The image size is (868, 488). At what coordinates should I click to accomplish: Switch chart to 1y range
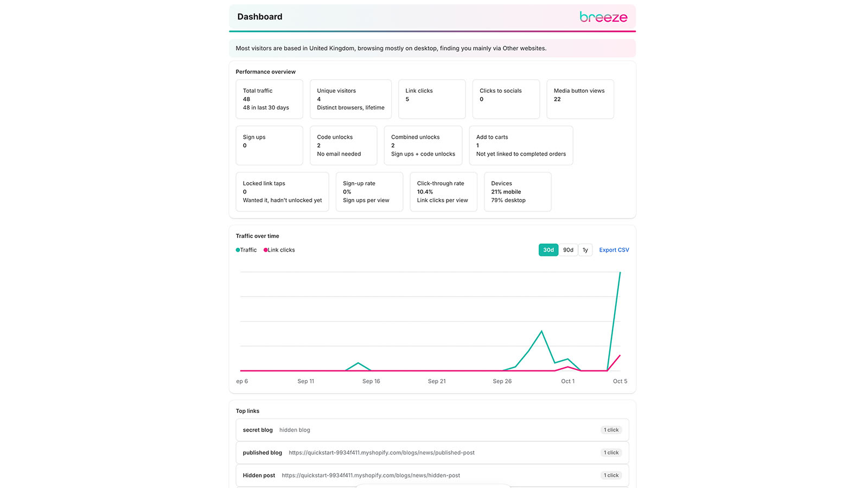point(585,250)
